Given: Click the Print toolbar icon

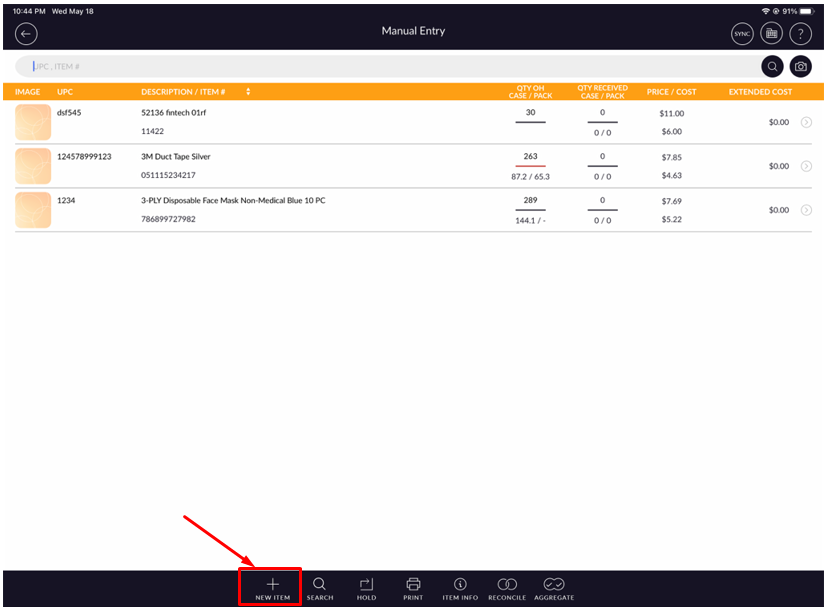Looking at the screenshot, I should pyautogui.click(x=413, y=588).
